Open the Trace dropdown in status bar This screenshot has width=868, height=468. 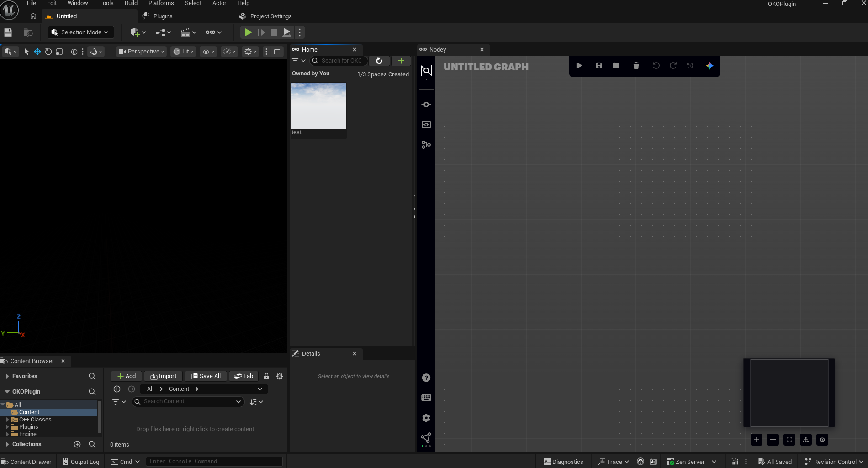tap(614, 462)
